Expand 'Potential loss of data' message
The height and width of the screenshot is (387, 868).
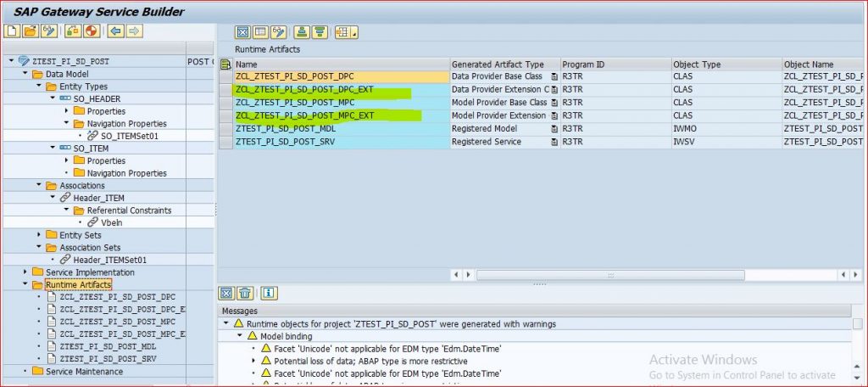coord(253,361)
